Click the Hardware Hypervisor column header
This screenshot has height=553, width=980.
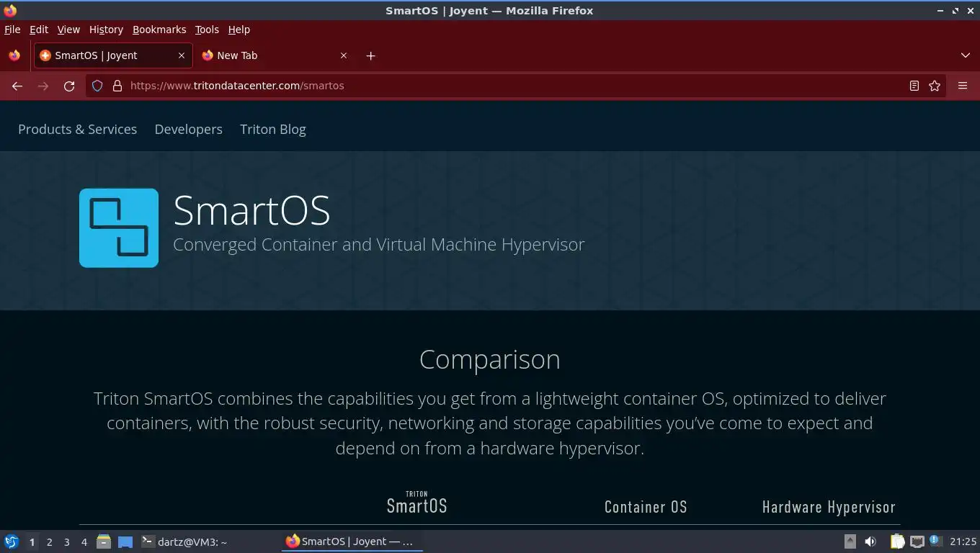[829, 507]
